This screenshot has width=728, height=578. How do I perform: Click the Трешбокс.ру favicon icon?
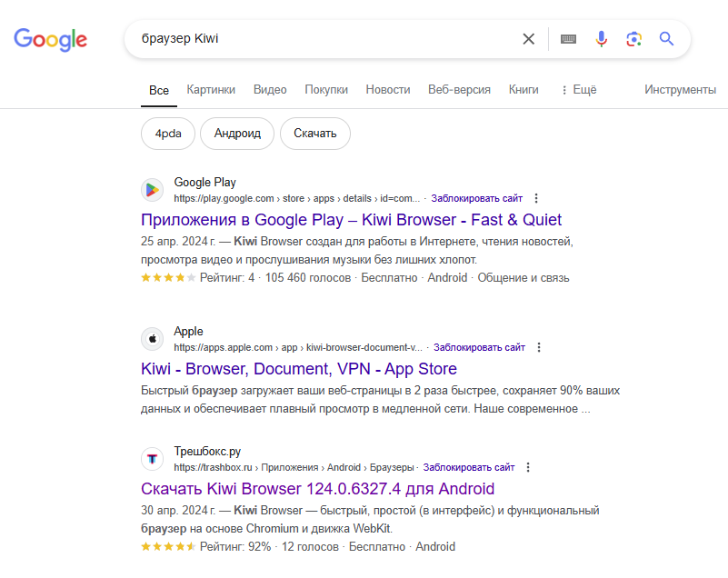(x=153, y=459)
